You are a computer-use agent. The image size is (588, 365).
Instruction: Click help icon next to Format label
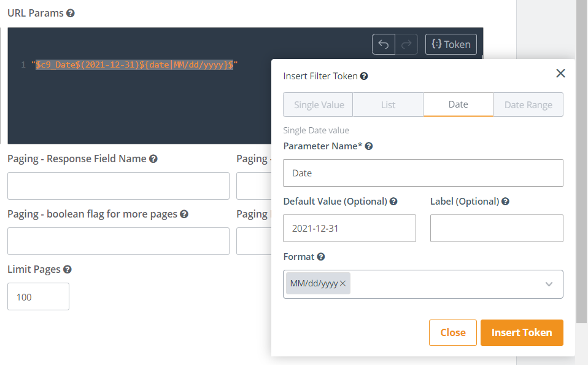(321, 257)
